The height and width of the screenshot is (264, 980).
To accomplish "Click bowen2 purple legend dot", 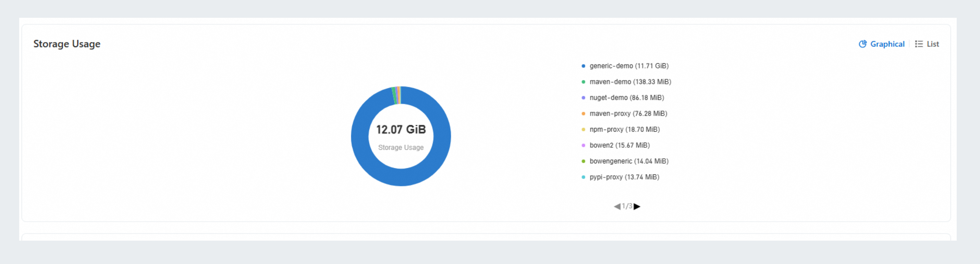I will tap(583, 145).
